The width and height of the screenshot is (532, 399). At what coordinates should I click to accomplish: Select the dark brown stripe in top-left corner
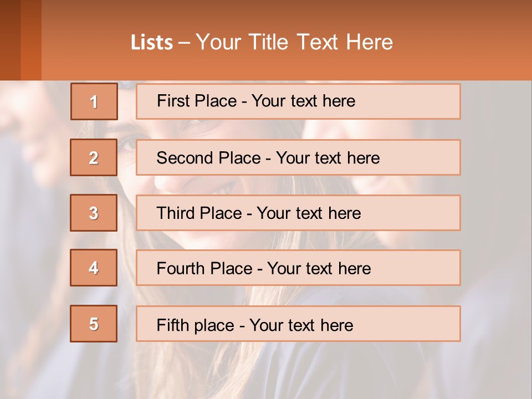point(10,40)
